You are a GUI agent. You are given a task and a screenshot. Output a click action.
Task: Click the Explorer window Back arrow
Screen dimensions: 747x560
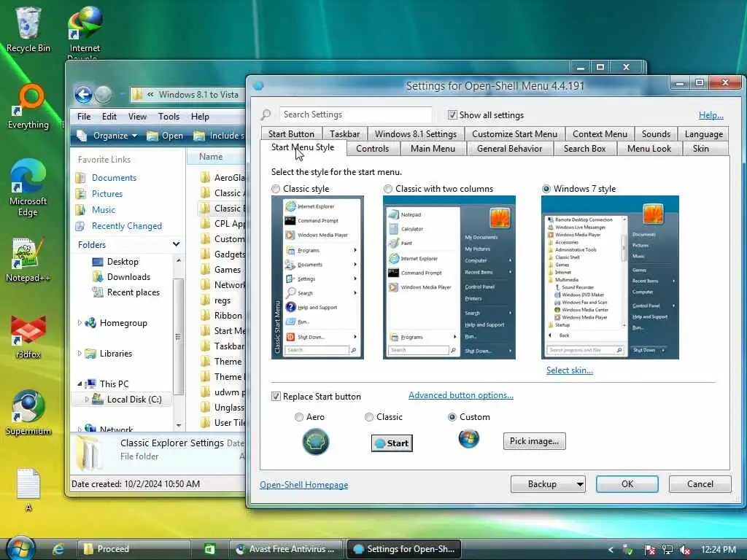83,94
